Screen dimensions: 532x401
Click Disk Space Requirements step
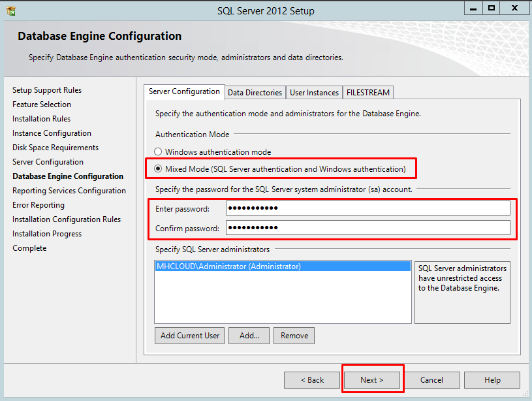pos(55,148)
